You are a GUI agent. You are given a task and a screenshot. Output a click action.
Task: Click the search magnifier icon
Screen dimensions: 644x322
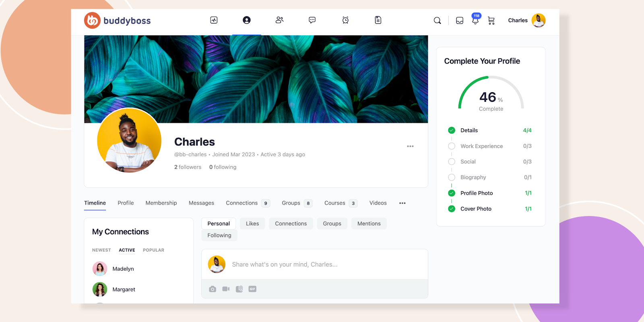click(437, 21)
